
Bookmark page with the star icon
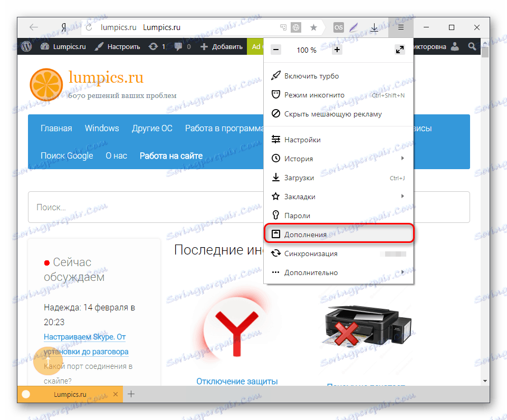(313, 27)
